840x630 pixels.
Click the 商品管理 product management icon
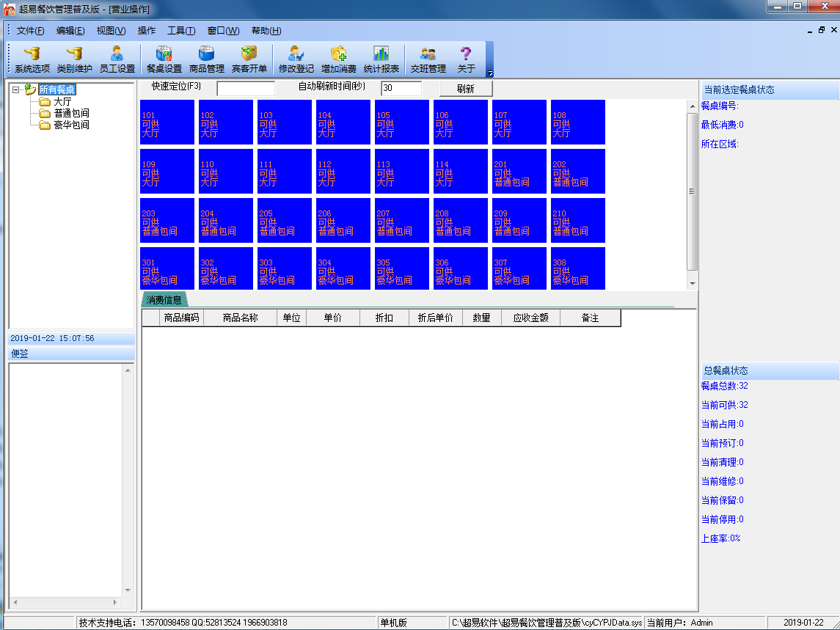[206, 59]
